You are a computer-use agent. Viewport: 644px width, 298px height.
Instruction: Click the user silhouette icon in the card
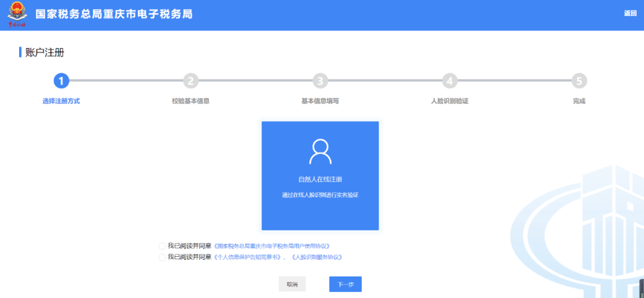[x=320, y=151]
